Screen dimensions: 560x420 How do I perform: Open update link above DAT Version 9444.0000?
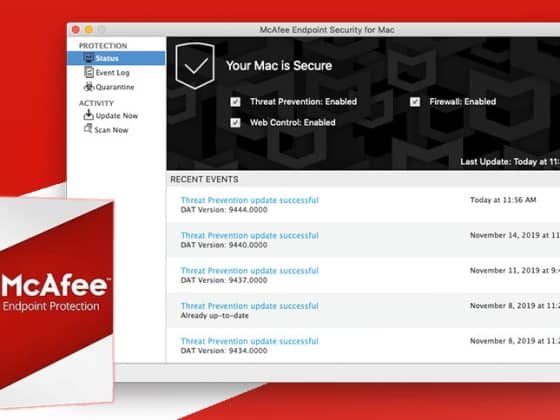(x=250, y=200)
